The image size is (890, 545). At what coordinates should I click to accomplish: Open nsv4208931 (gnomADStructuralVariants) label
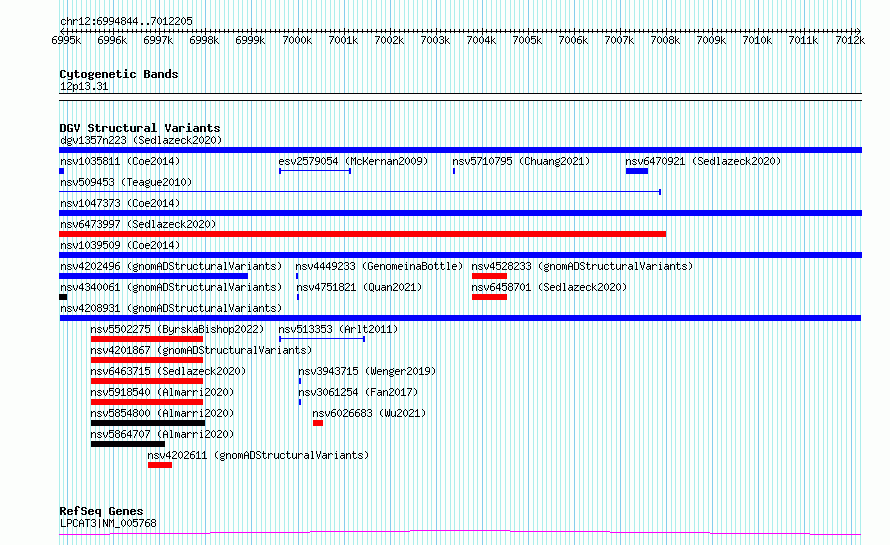pos(171,308)
